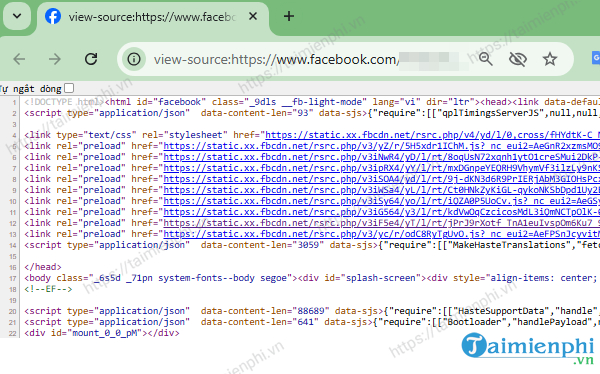Open preload link v3iSOA4 on line 8
The image size is (600, 374).
pos(382,179)
